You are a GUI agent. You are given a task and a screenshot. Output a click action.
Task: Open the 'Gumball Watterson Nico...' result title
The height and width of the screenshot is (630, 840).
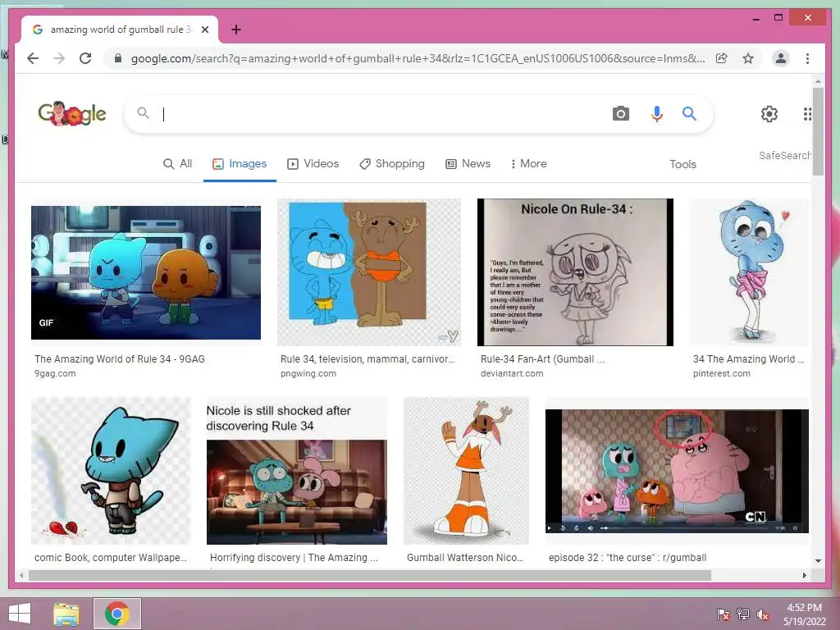(x=465, y=558)
